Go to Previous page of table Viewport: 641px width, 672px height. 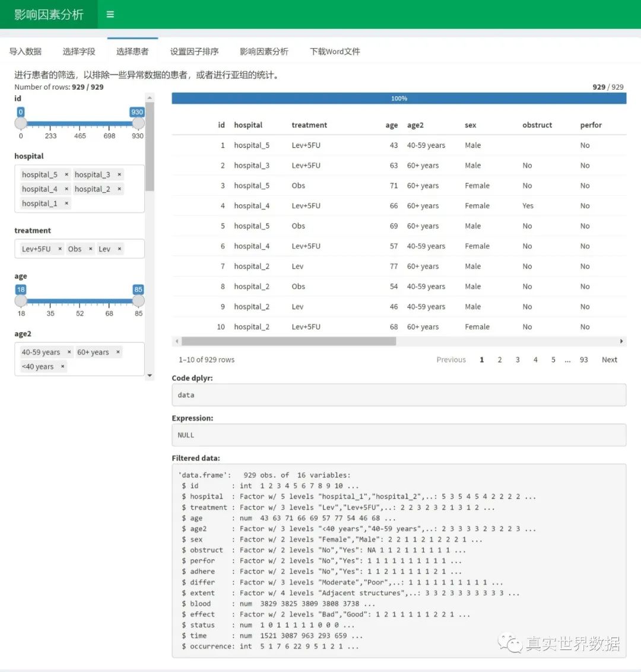[451, 360]
